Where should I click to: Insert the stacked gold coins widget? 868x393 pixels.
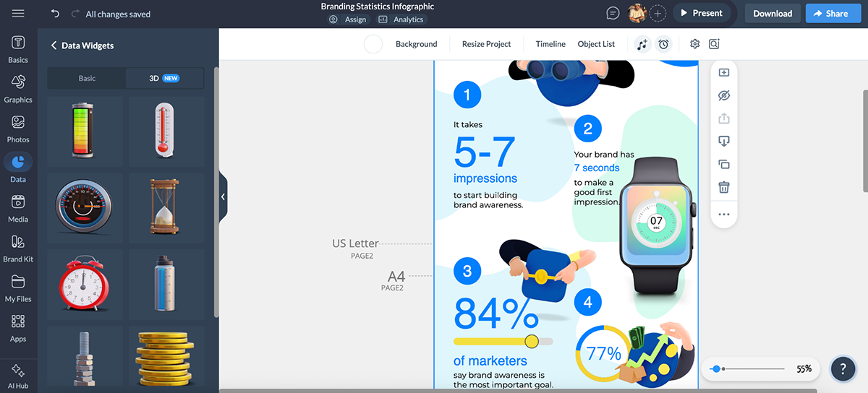pyautogui.click(x=166, y=358)
